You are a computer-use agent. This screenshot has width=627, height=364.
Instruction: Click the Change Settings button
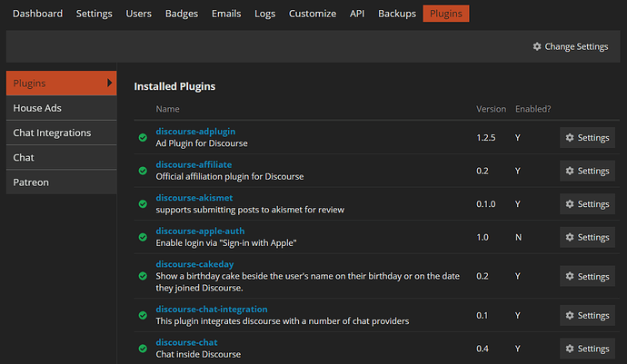(571, 46)
